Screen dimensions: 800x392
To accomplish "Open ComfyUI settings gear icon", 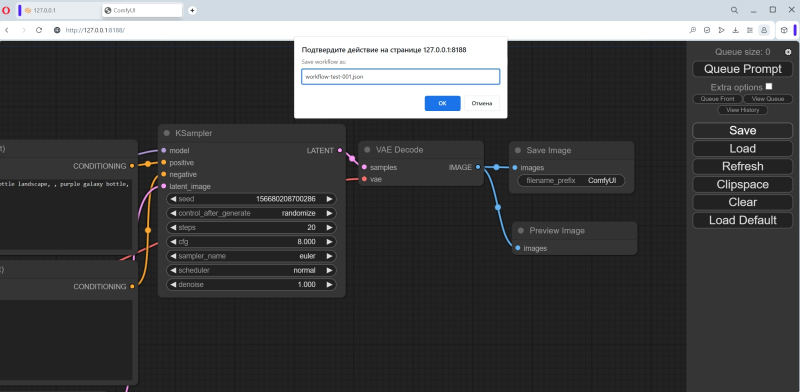I will pos(788,52).
